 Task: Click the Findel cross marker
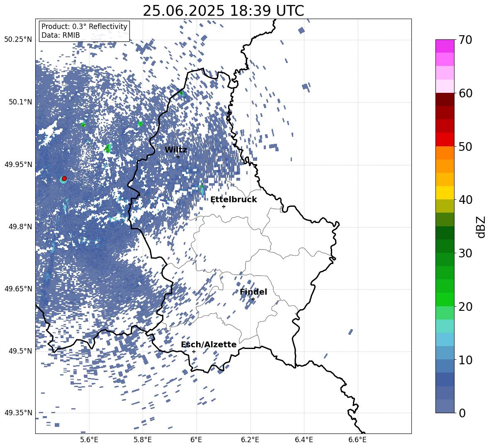click(x=253, y=299)
